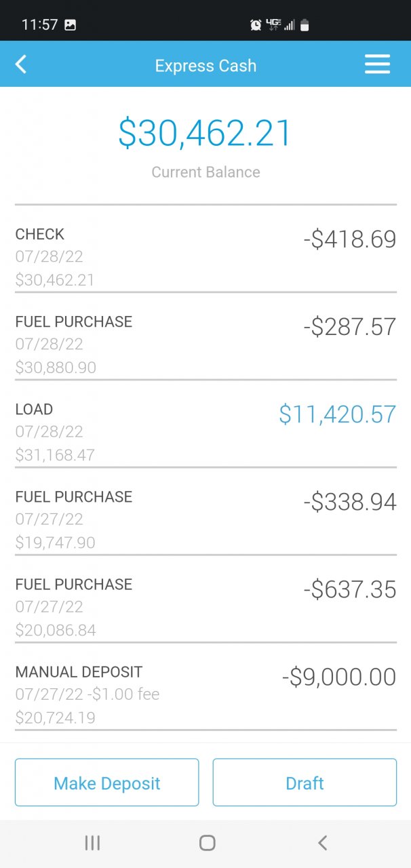
Task: Tap the battery status icon
Action: [305, 25]
